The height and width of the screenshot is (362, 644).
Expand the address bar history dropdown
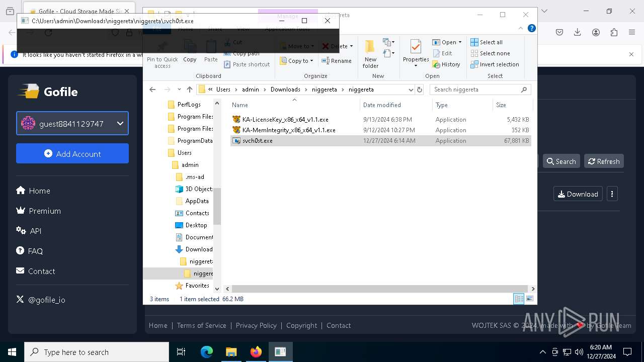(x=411, y=89)
